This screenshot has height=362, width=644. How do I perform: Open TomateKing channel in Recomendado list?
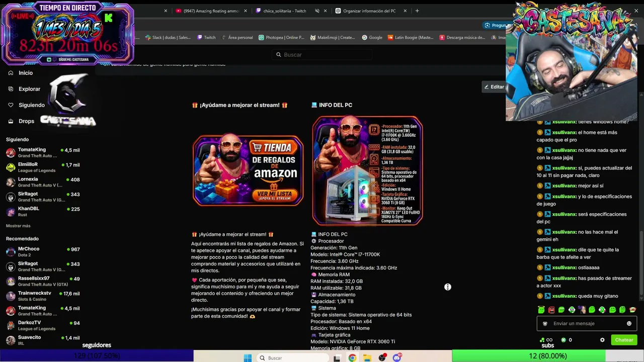pos(43,310)
